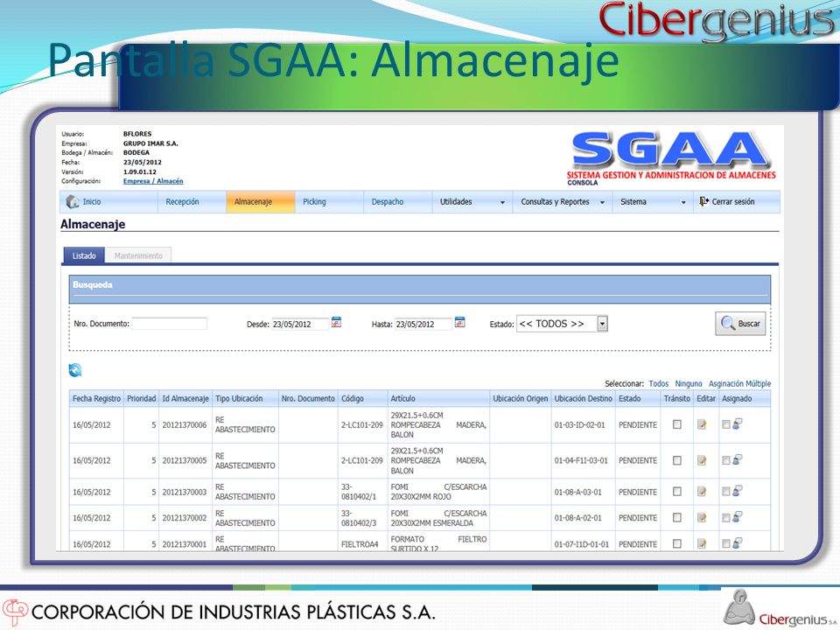Click the blue refresh icon above the table
Screen dimensions: 840x630
click(x=75, y=369)
